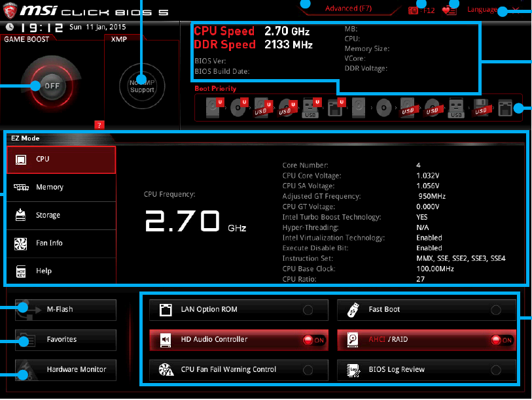The height and width of the screenshot is (400, 532).
Task: Select plain CD/DVD disc boot icon without badge
Action: coord(383,108)
